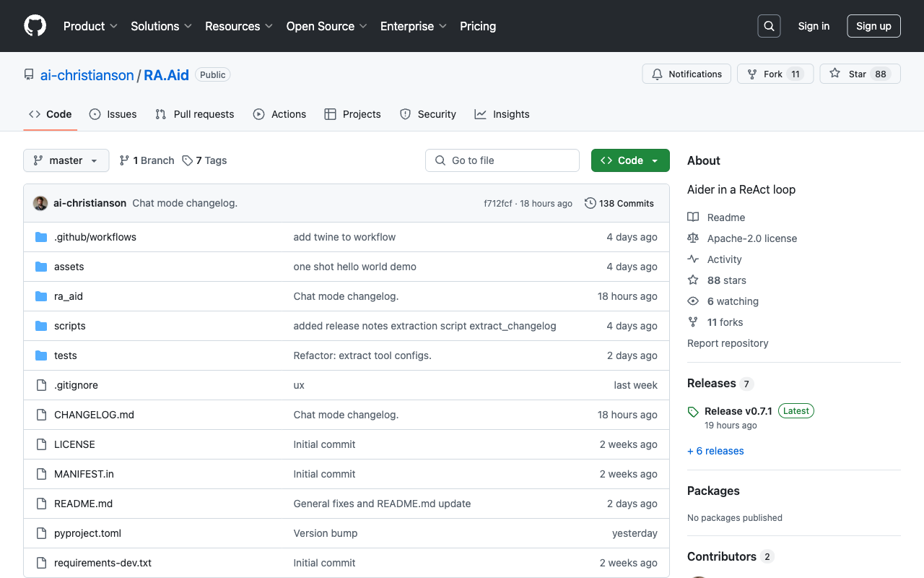Expand the Open Source menu
The image size is (924, 578).
click(327, 26)
